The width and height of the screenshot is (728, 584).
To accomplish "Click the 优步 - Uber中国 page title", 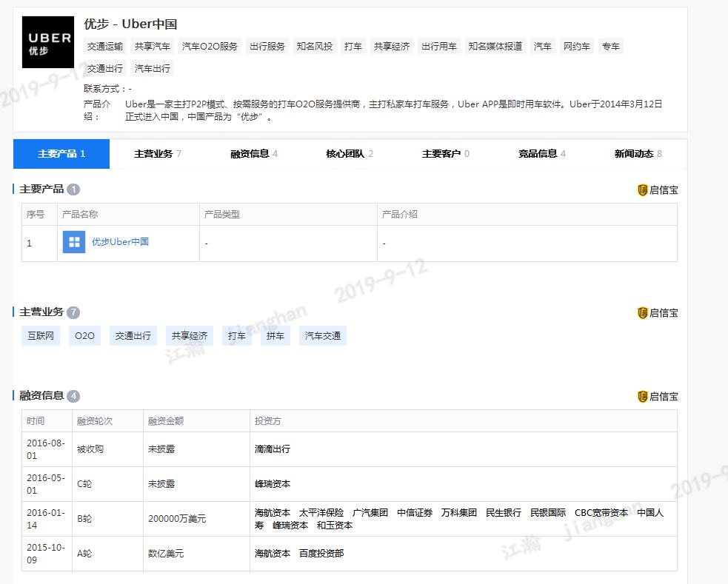I will tap(130, 24).
